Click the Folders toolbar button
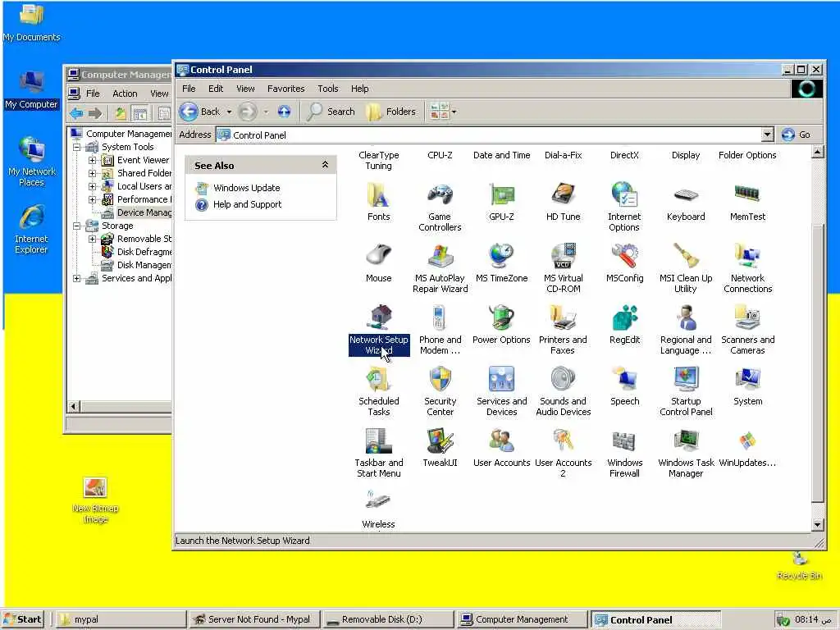Viewport: 840px width, 630px height. (x=391, y=112)
